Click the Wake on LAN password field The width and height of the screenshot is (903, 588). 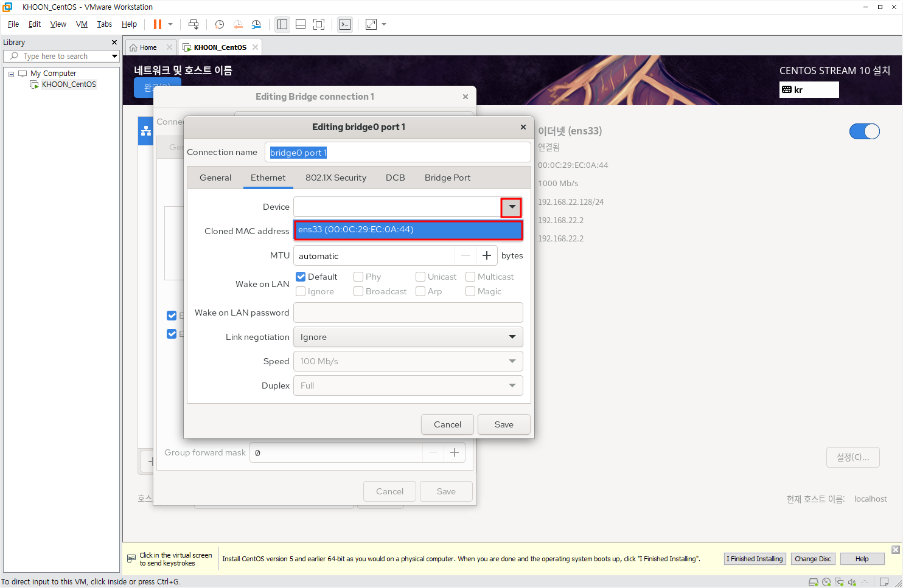(408, 313)
